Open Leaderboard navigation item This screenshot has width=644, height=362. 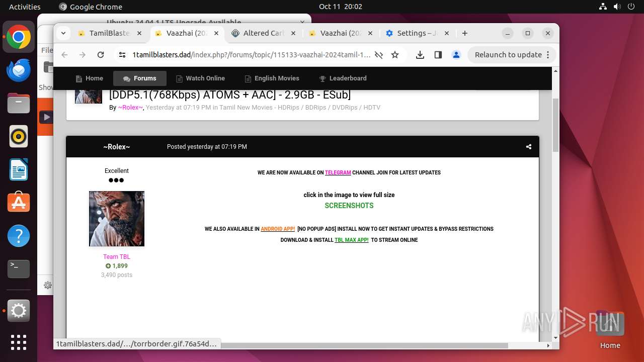(x=343, y=78)
